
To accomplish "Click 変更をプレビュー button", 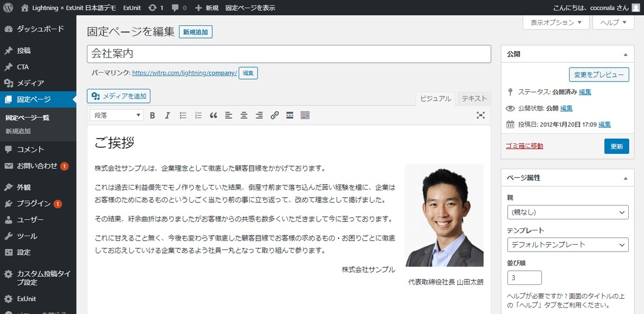I will pos(599,75).
